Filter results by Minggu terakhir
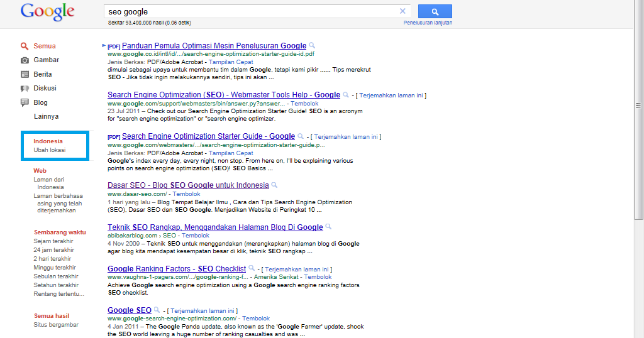This screenshot has width=644, height=338. (55, 268)
